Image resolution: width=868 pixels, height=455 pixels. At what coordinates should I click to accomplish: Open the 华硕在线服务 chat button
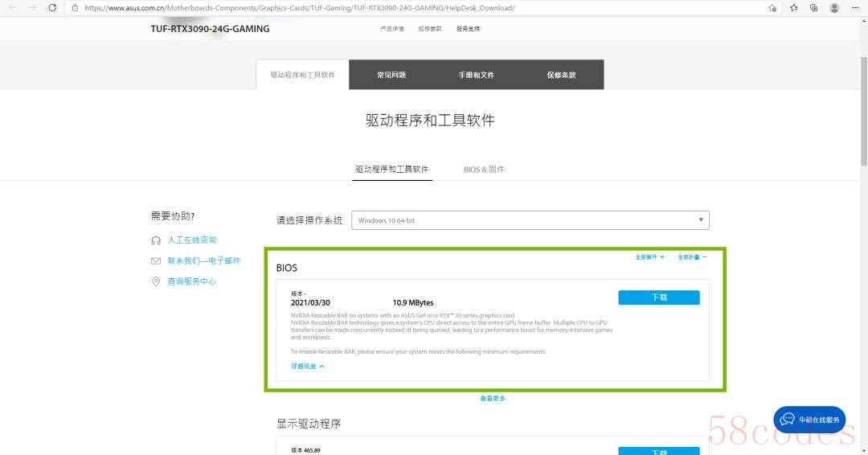pos(809,420)
